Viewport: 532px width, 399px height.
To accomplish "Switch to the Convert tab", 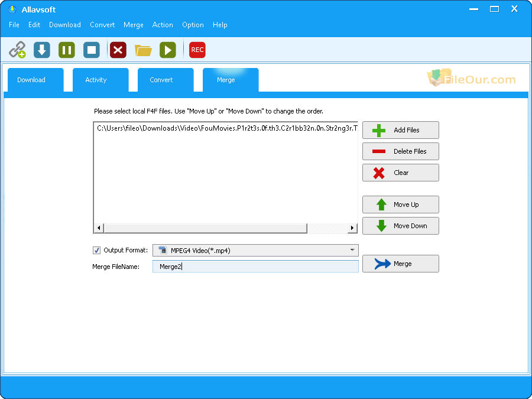I will coord(166,80).
